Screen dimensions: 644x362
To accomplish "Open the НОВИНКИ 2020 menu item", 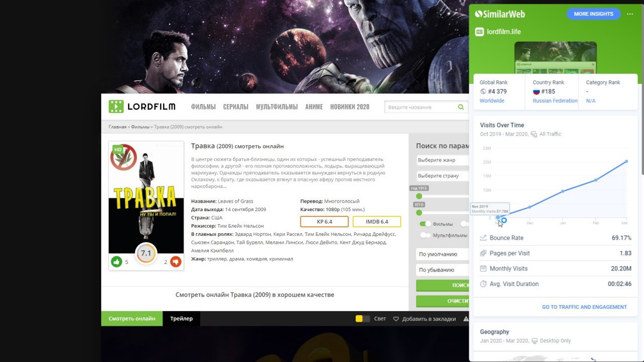I will tap(350, 107).
